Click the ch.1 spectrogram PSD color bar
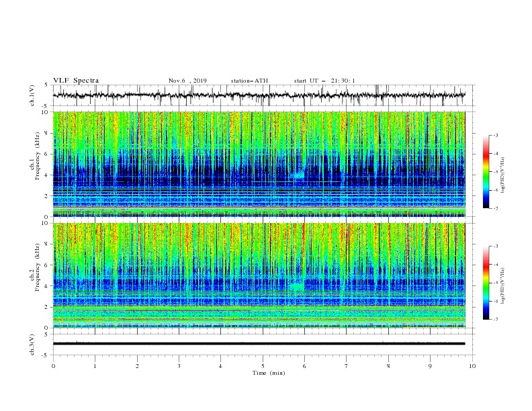Image resolution: width=532 pixels, height=411 pixels. click(486, 172)
